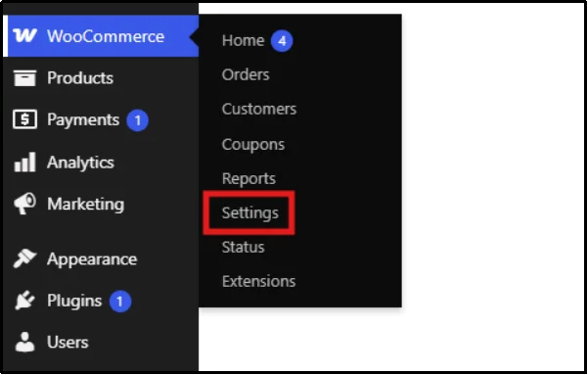Click the Home notification badge 4
Screen dimensions: 588x375
click(282, 40)
